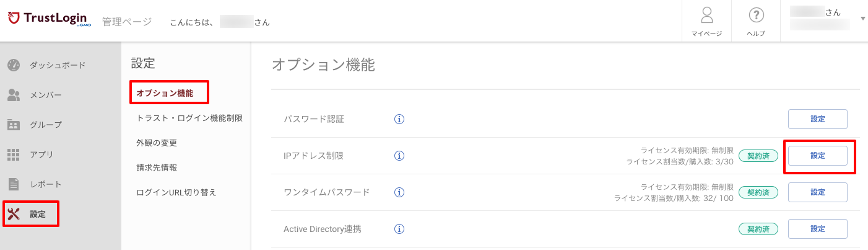
Task: Open トラスト・ログイン機能制限 menu item
Action: click(189, 118)
